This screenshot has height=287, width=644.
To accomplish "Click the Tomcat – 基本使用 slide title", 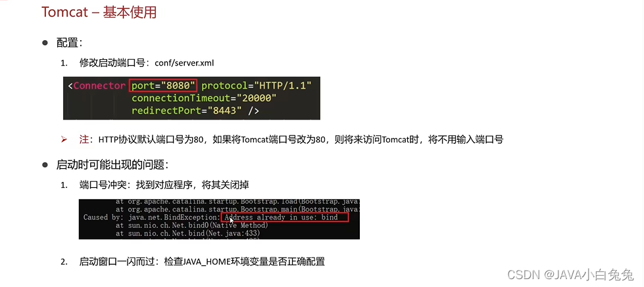I will 99,12.
